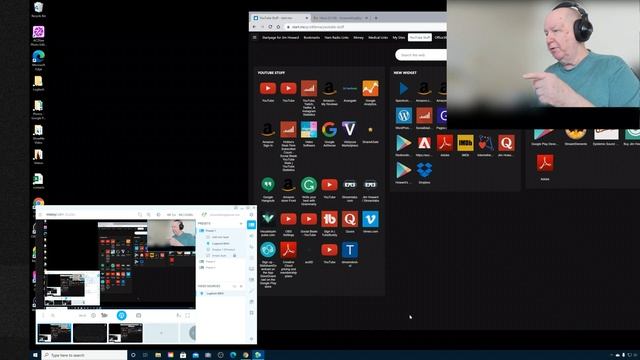The width and height of the screenshot is (640, 360).
Task: Open the purple V marketplace tile
Action: 350,129
